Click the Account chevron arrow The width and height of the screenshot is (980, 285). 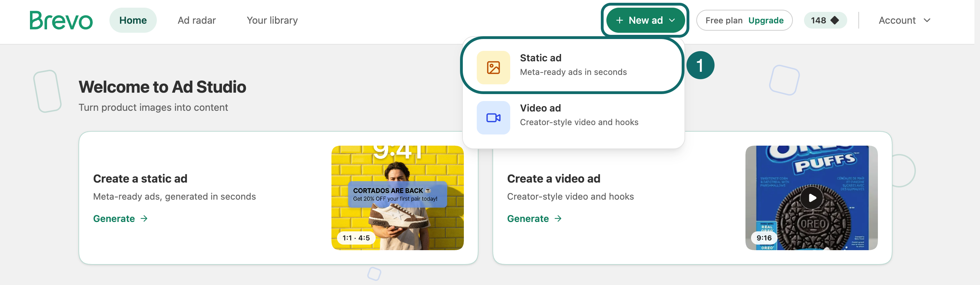point(927,20)
